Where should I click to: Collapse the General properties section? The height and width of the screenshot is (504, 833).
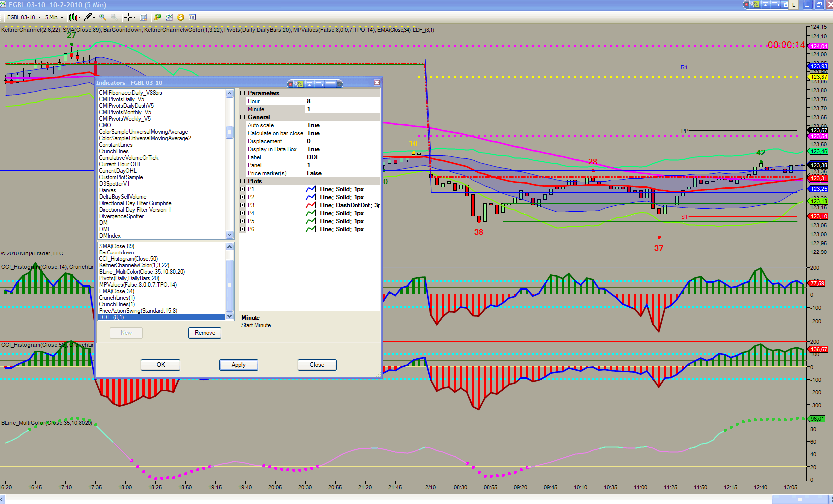(243, 117)
